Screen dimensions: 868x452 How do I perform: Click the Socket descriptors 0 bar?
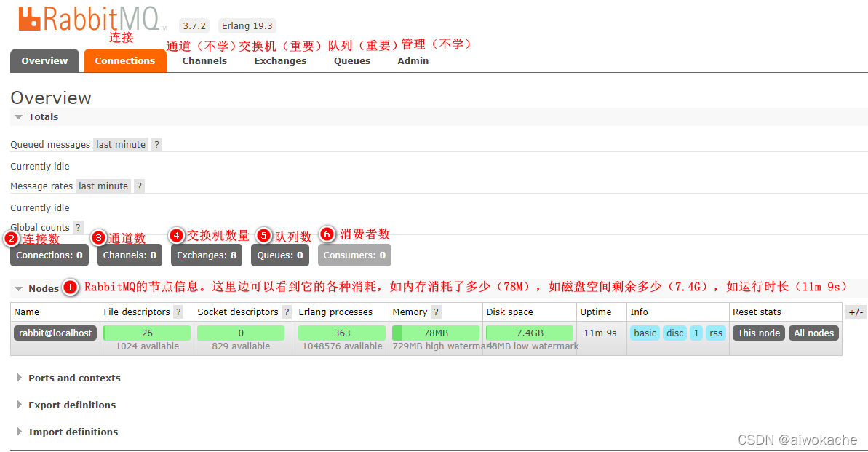pos(241,333)
